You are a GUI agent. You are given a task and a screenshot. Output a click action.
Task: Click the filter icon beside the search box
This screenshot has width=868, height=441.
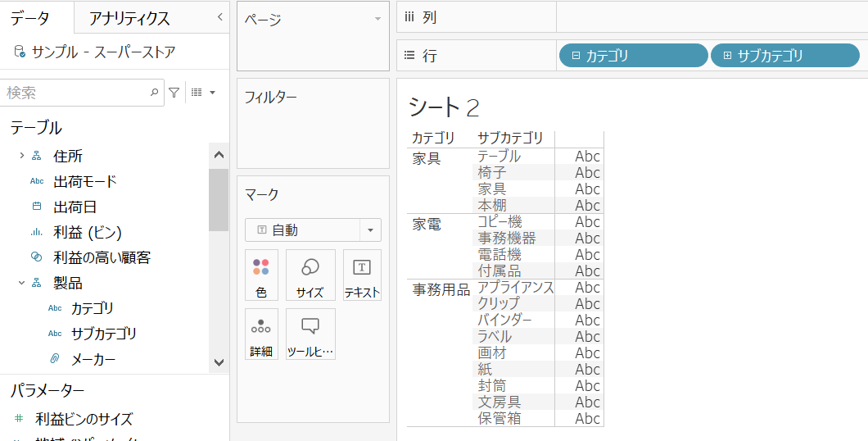pyautogui.click(x=174, y=93)
